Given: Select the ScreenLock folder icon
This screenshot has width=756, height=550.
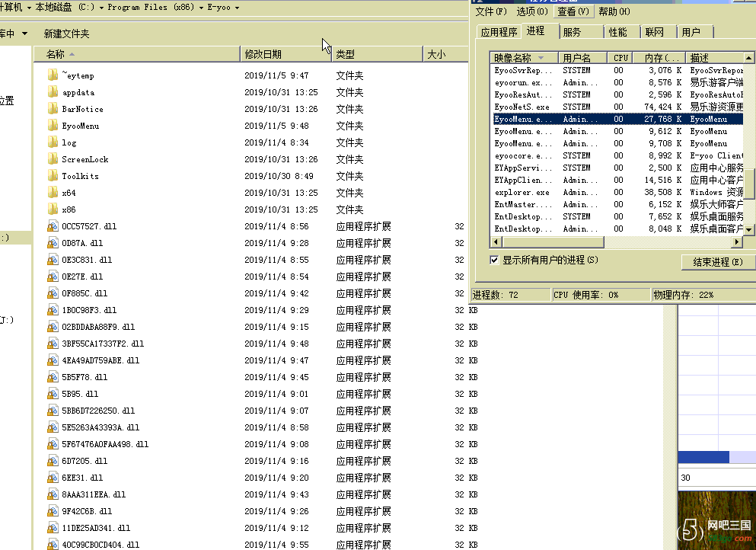Looking at the screenshot, I should point(53,159).
